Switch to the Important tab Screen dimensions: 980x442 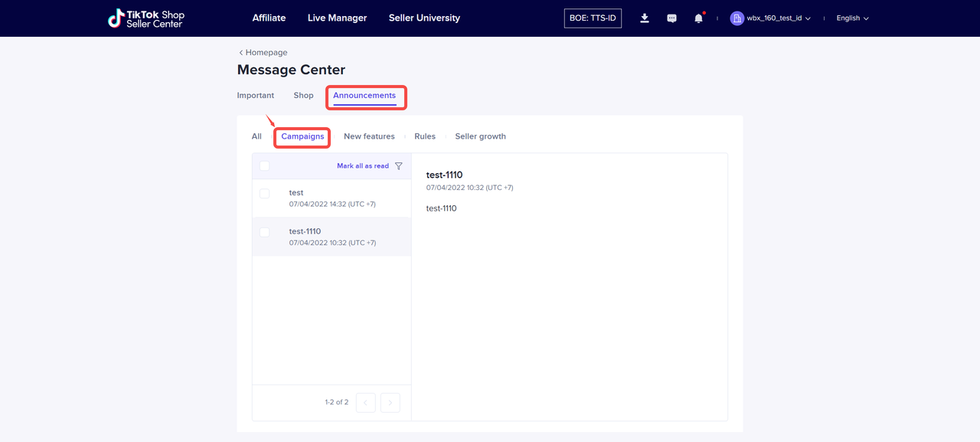(255, 96)
